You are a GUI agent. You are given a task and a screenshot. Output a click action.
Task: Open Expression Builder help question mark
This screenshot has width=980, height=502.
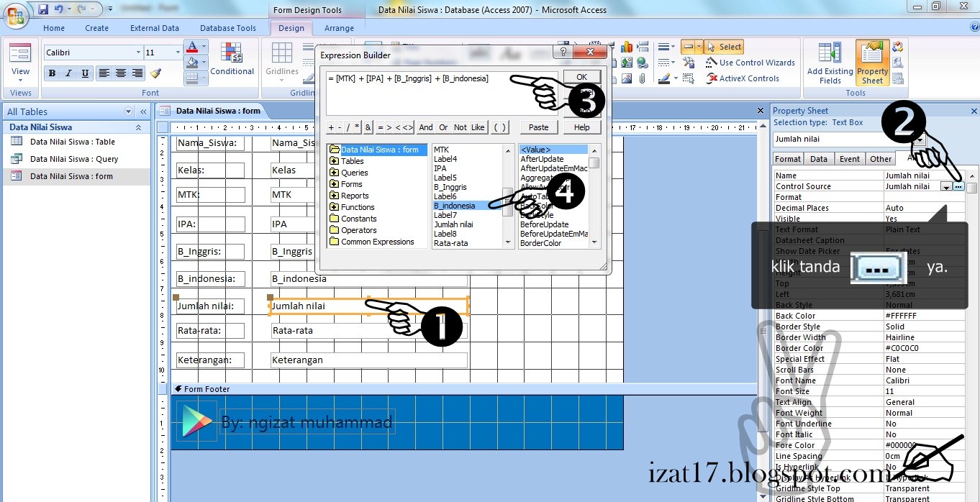click(x=563, y=53)
